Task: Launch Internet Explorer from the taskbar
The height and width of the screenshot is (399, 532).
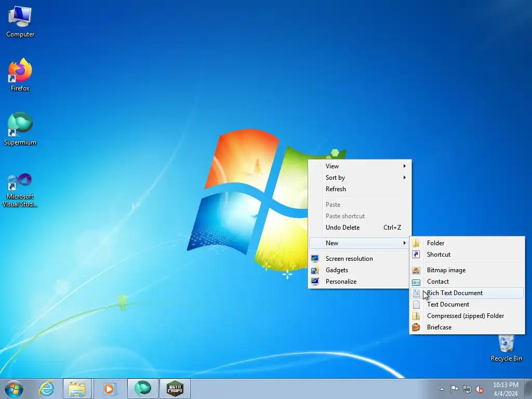Action: click(46, 389)
